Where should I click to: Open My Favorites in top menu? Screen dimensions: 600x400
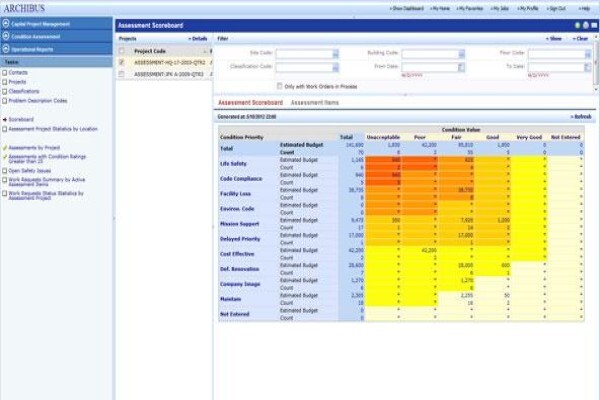[x=470, y=8]
